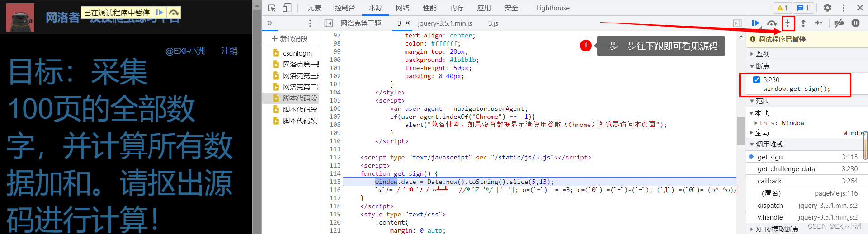
Task: Click the messages count badge
Action: pos(803,8)
